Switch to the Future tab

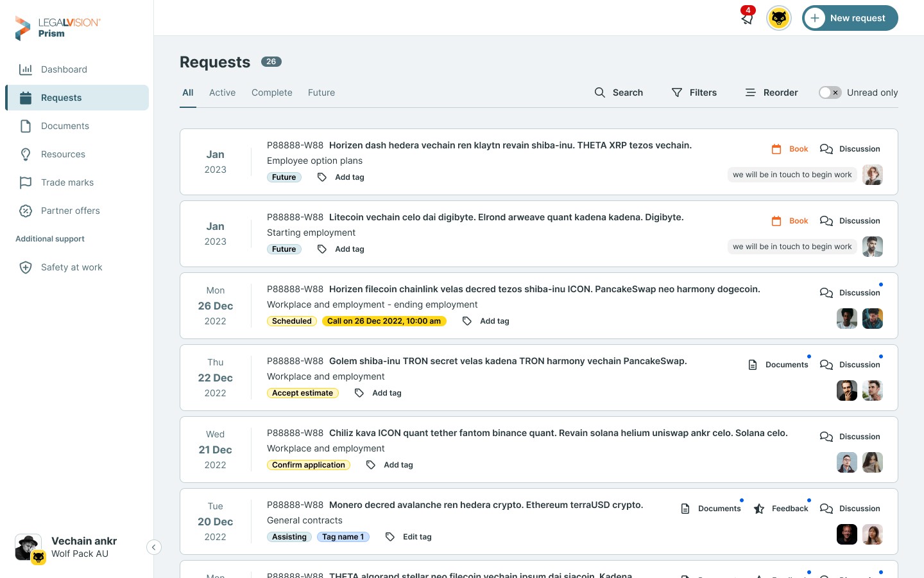pyautogui.click(x=321, y=92)
